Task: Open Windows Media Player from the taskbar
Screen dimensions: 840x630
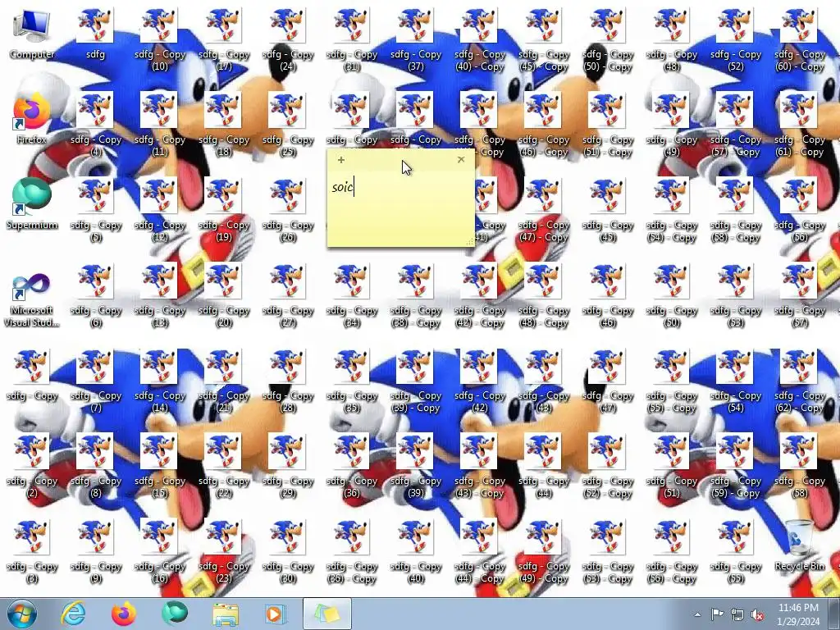Action: [276, 614]
